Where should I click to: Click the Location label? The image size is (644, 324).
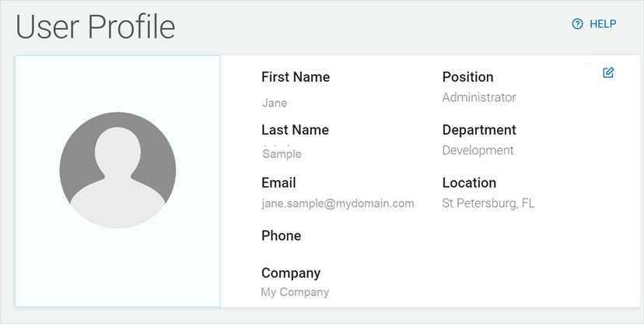(469, 183)
